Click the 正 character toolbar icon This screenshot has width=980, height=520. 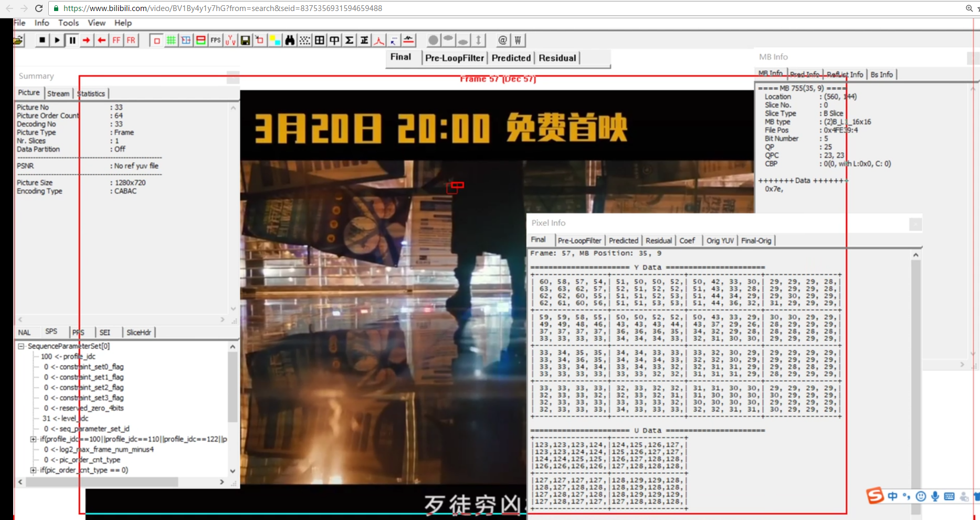coord(364,40)
